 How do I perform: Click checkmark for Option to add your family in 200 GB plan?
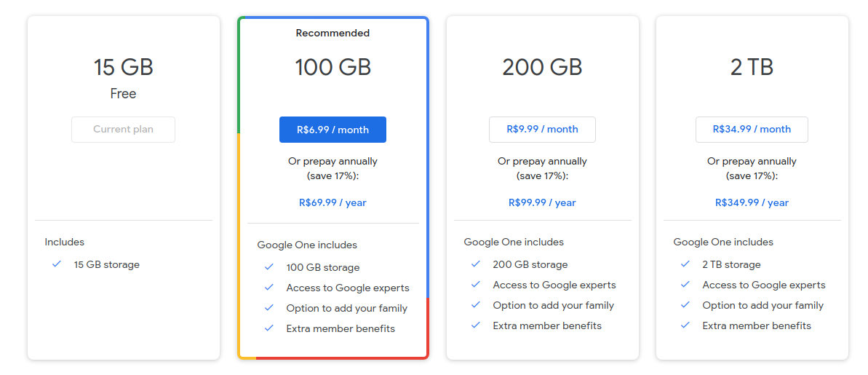click(x=476, y=305)
